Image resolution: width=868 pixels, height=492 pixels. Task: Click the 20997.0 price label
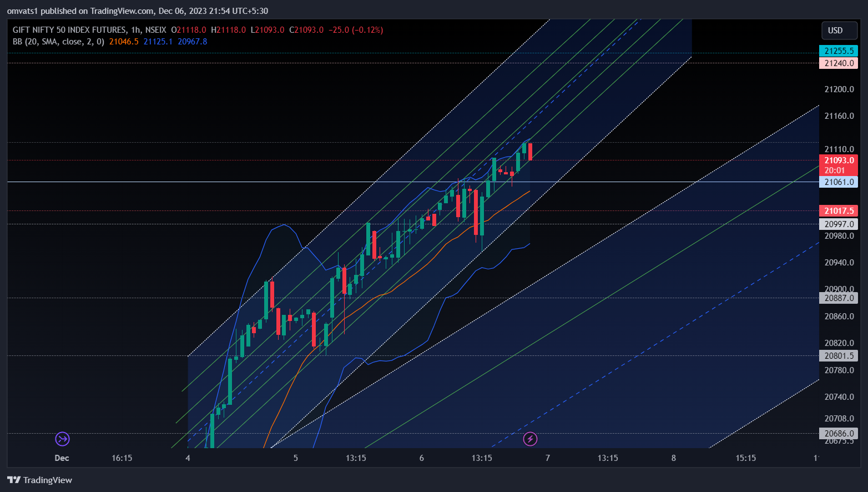[839, 224]
